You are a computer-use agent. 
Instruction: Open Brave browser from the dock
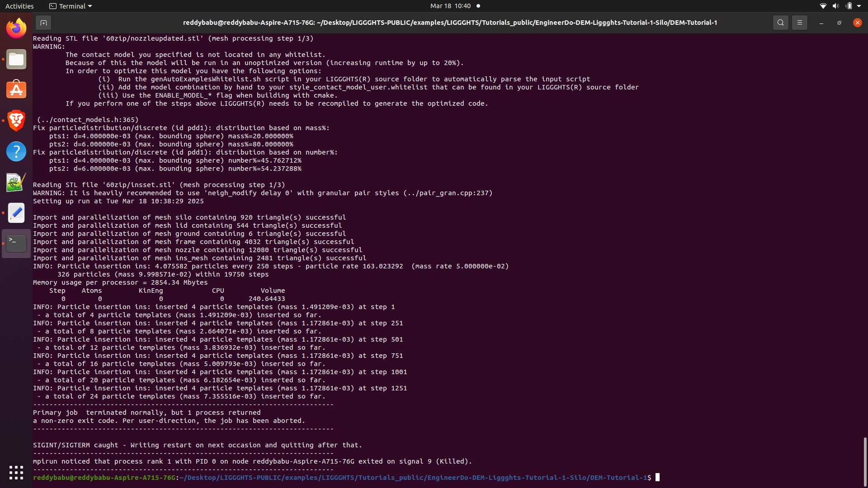click(x=16, y=121)
